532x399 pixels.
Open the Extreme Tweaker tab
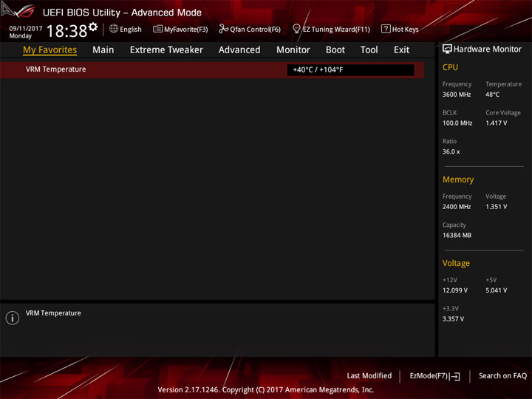click(x=166, y=50)
